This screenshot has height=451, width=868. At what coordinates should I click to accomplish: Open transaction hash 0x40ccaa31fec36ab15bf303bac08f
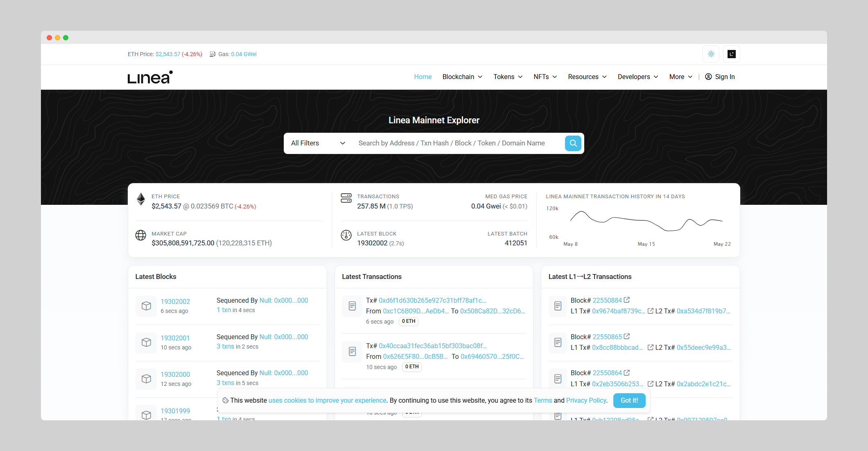point(433,346)
